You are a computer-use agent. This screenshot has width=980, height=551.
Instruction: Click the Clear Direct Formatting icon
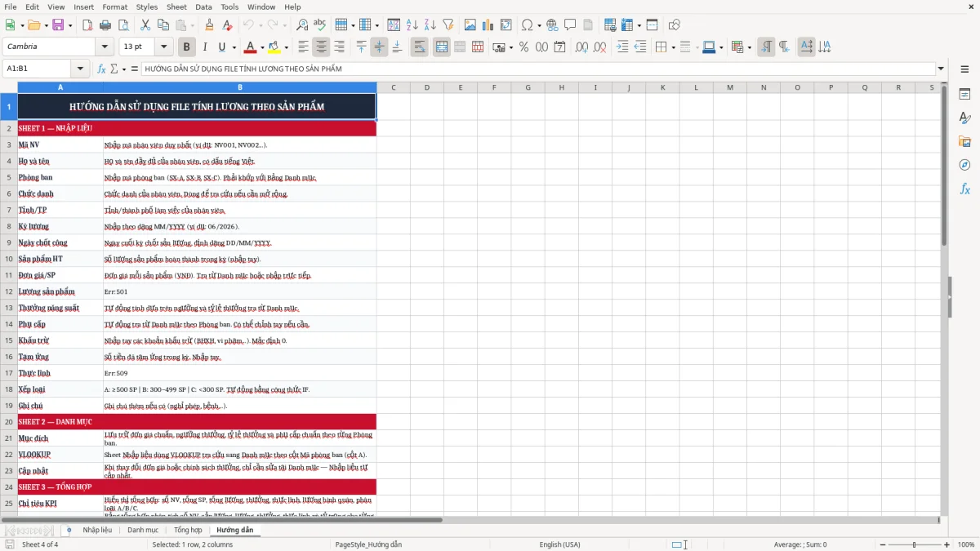226,25
